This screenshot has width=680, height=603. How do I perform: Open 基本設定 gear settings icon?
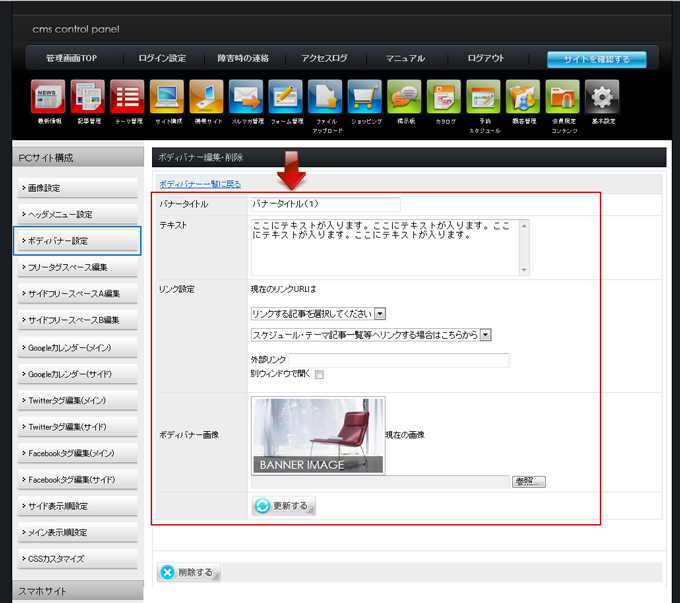602,97
